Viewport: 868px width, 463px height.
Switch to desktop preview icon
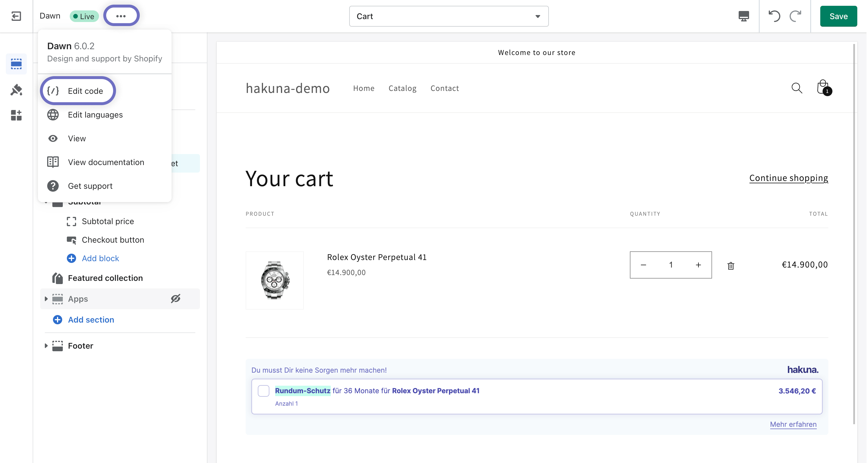(743, 16)
